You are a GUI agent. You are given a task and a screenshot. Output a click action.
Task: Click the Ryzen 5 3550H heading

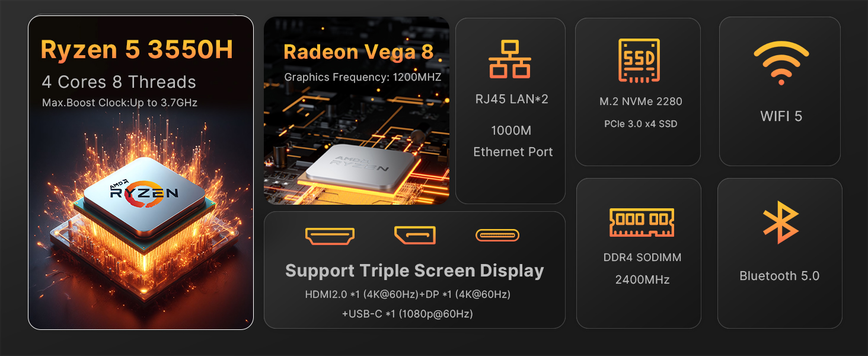pos(137,50)
